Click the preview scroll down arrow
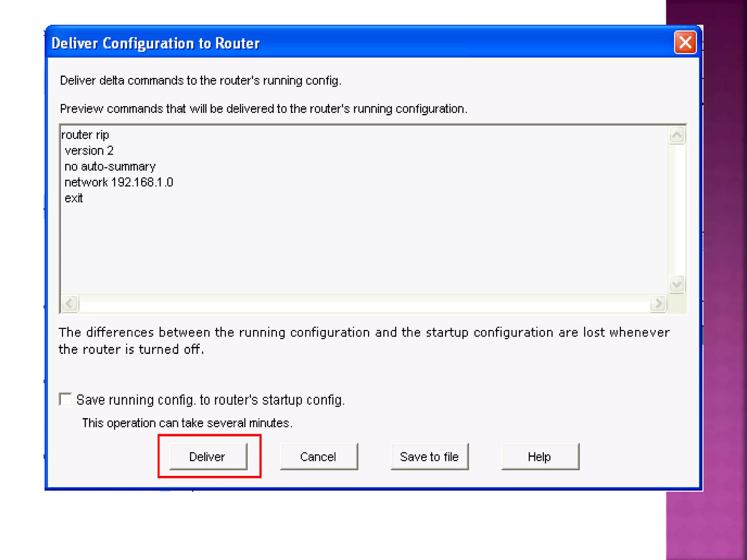The image size is (747, 560). pos(677,284)
